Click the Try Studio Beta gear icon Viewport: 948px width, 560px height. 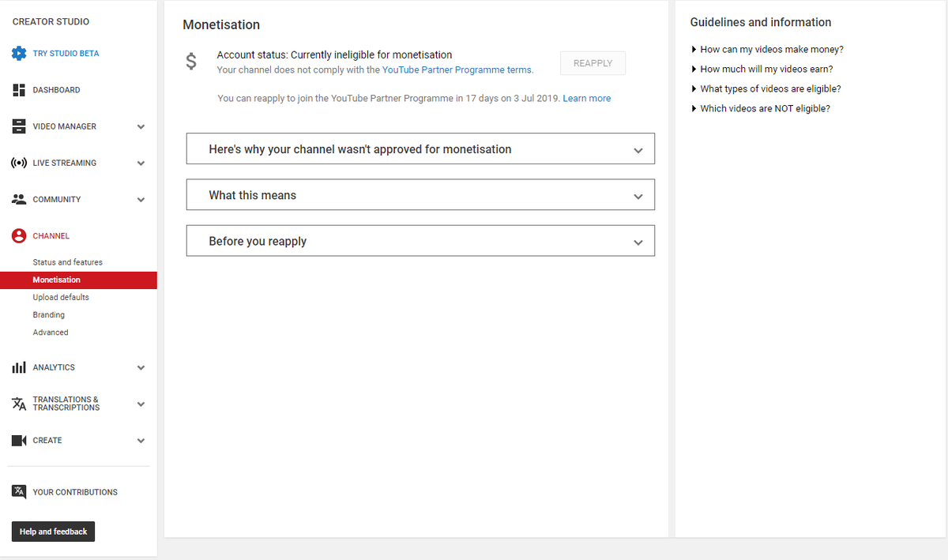(19, 54)
